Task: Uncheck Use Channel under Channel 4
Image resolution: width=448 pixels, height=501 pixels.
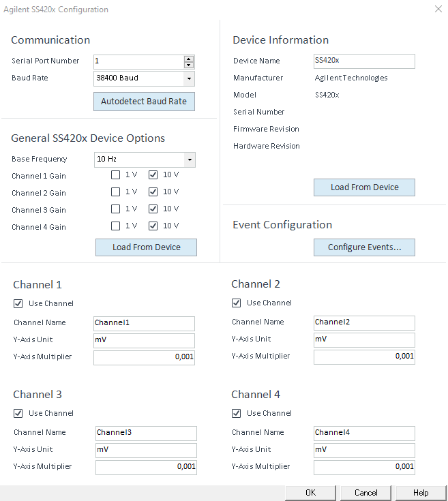Action: click(237, 413)
